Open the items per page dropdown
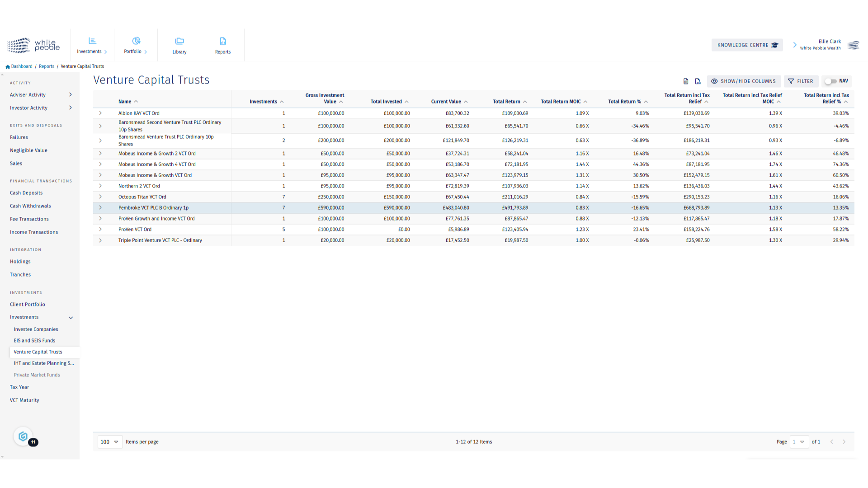Screen dimensions: 868x488 coord(110,442)
